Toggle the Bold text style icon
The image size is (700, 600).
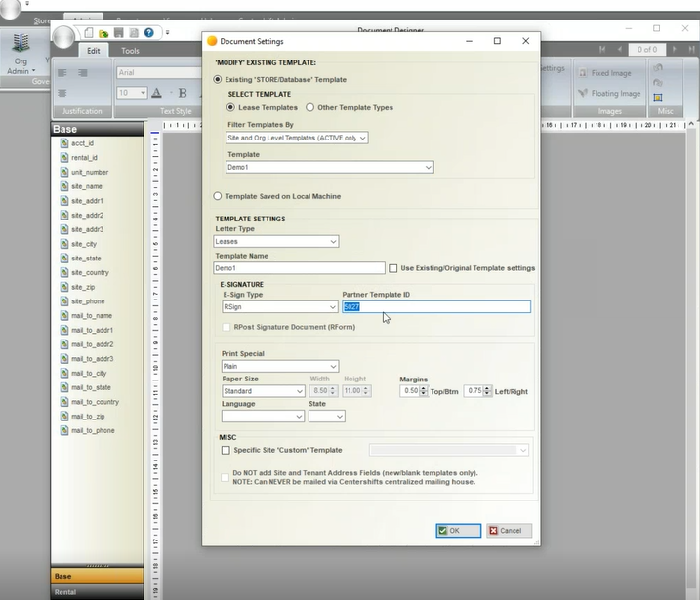[x=182, y=93]
